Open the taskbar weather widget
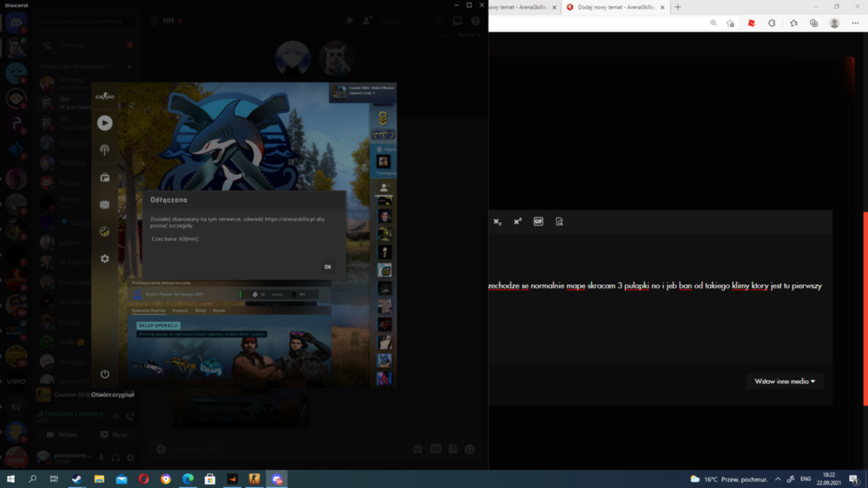Image resolution: width=868 pixels, height=488 pixels. click(x=728, y=479)
